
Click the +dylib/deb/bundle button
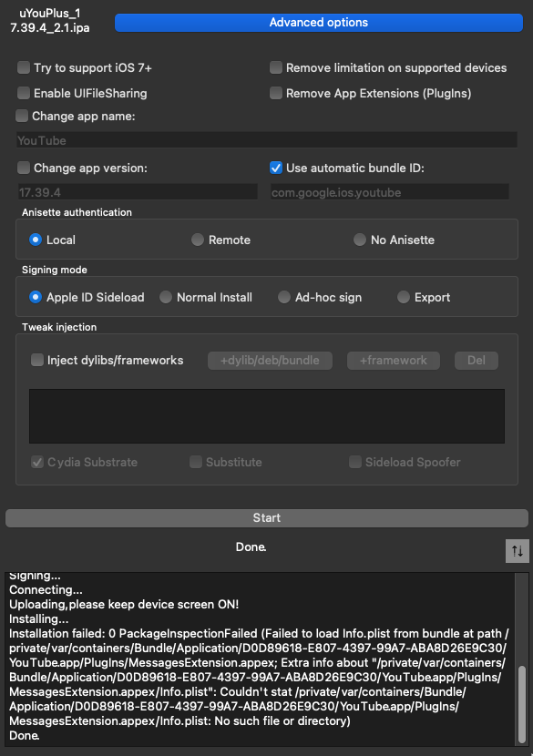270,360
